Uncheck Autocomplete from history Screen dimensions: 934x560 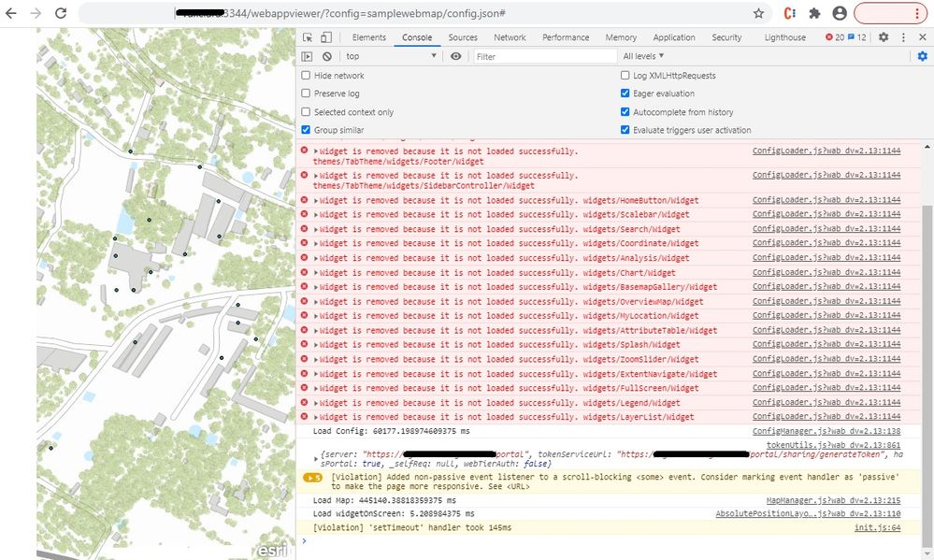pos(625,111)
